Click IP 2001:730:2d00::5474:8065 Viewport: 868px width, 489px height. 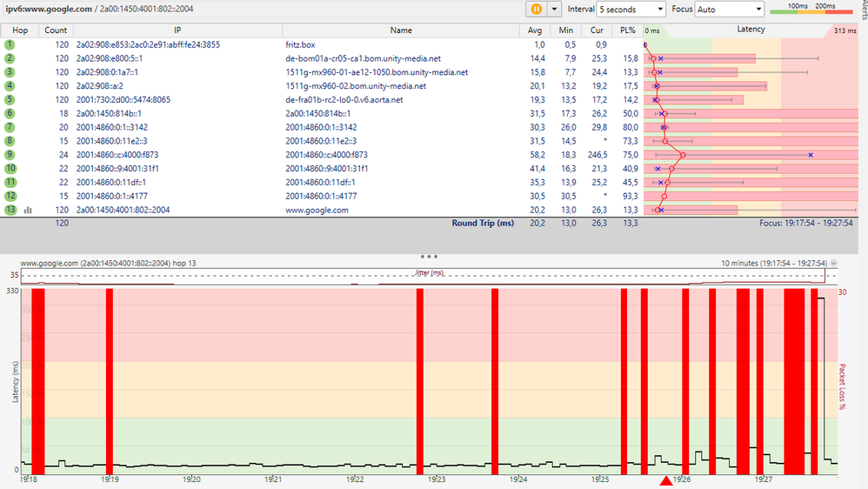tap(123, 100)
